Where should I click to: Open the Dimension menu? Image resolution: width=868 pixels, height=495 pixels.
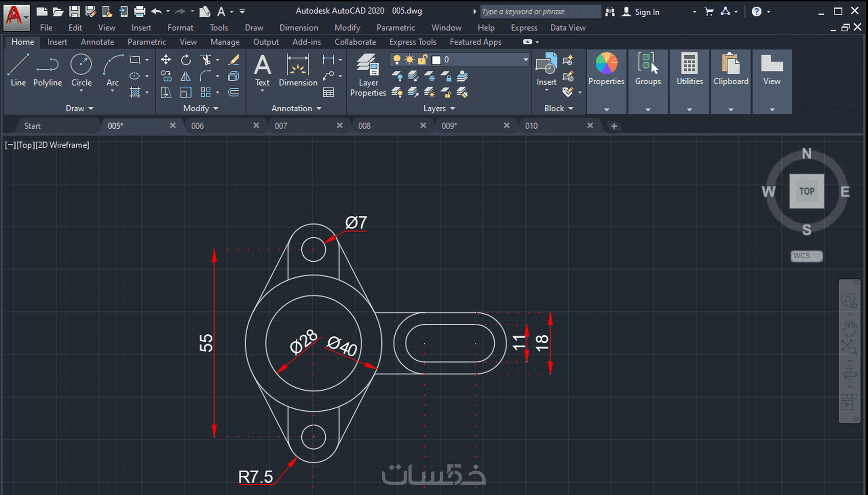[299, 28]
